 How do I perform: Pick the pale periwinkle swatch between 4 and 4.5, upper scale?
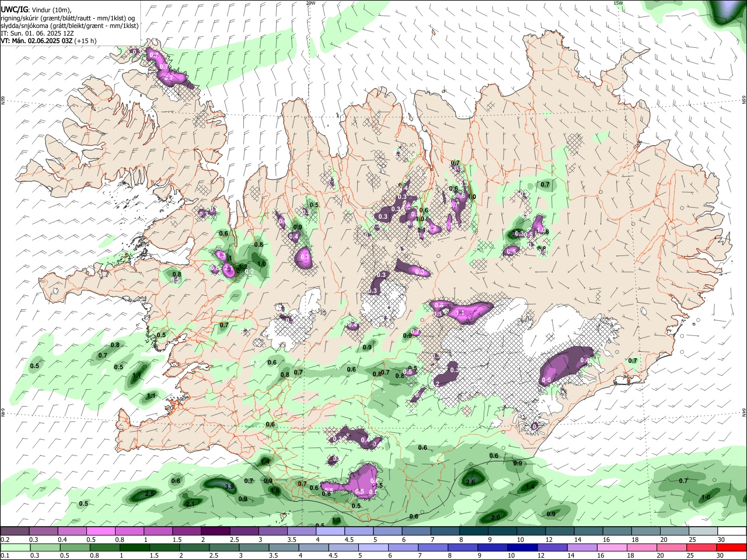point(330,531)
